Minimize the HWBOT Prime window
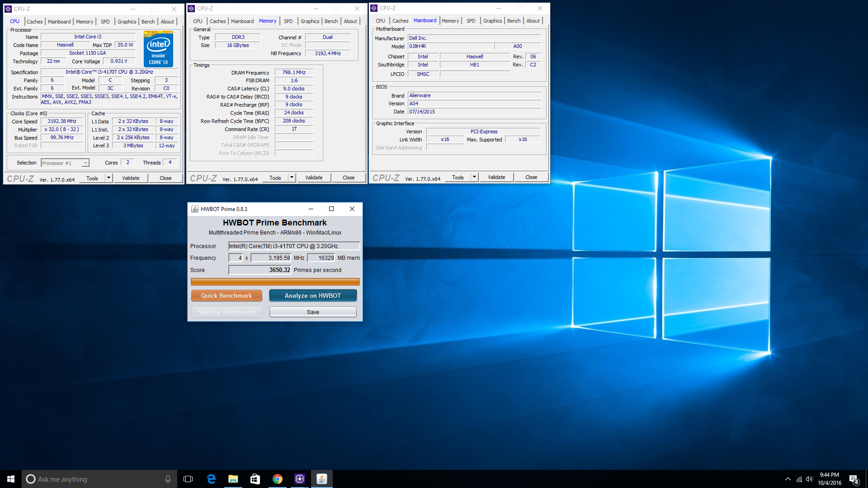Image resolution: width=868 pixels, height=488 pixels. [311, 209]
